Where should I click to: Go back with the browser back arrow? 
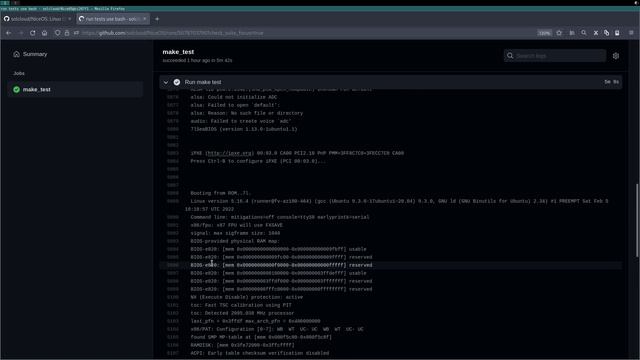point(9,33)
